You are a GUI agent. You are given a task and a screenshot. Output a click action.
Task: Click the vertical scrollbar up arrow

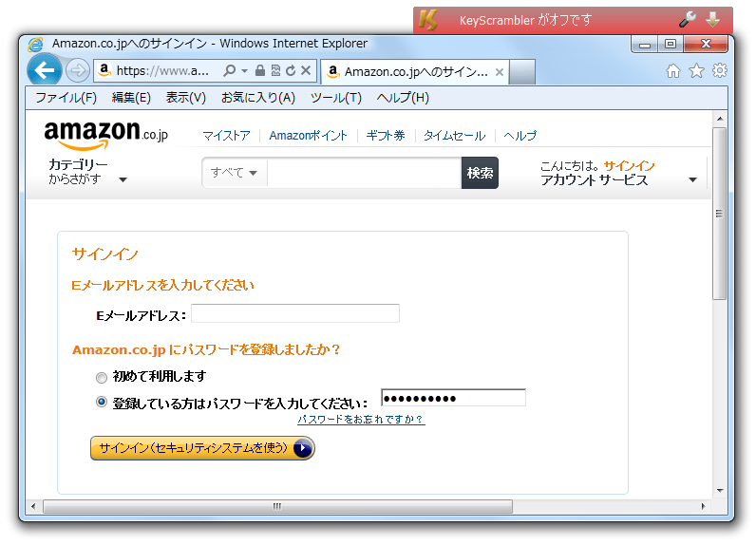(x=720, y=119)
